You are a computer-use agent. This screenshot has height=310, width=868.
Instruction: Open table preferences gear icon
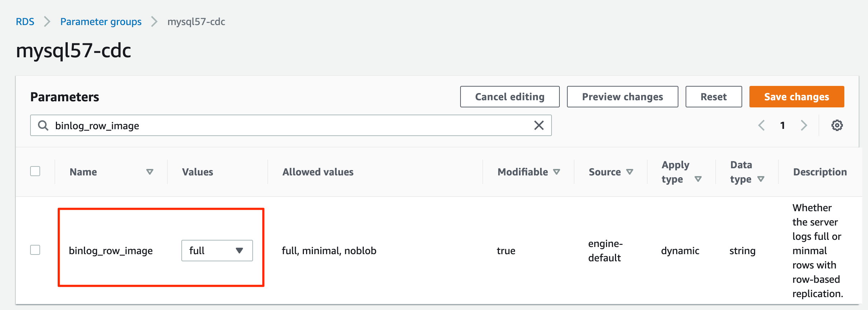[x=837, y=125]
